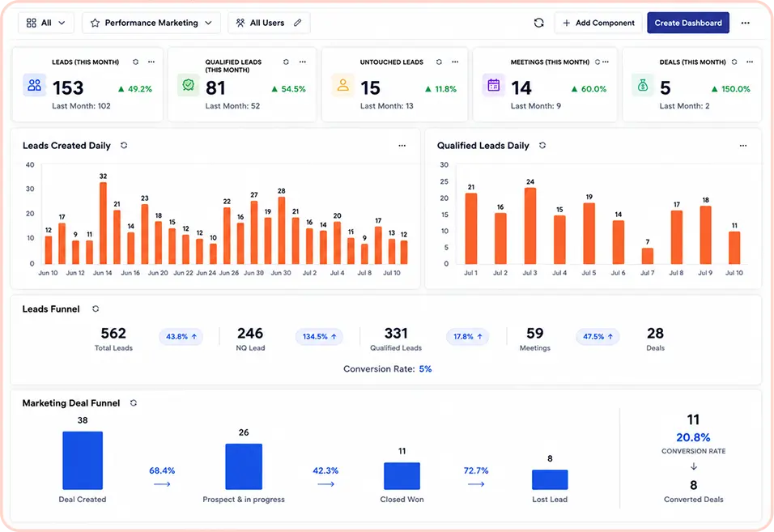774x532 pixels.
Task: Click the 20.8% conversion rate value
Action: point(693,437)
